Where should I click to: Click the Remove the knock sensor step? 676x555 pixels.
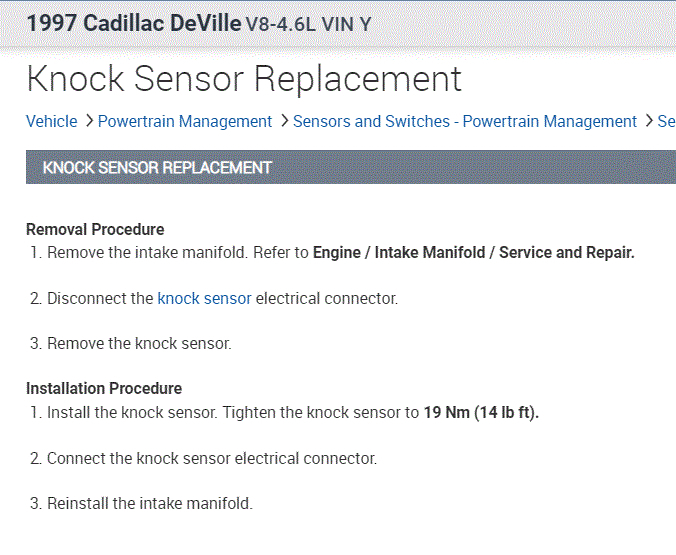[139, 343]
